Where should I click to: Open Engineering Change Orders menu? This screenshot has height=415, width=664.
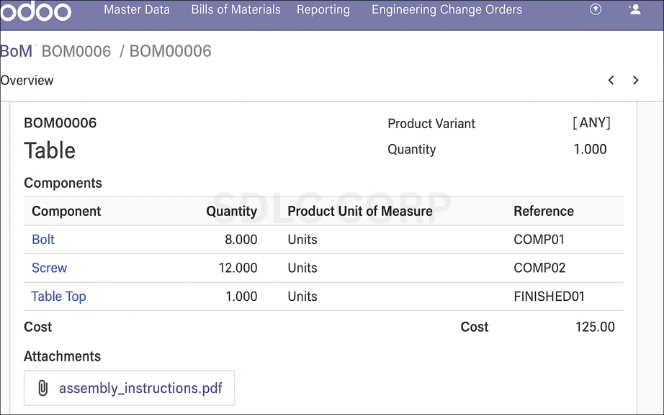coord(447,9)
